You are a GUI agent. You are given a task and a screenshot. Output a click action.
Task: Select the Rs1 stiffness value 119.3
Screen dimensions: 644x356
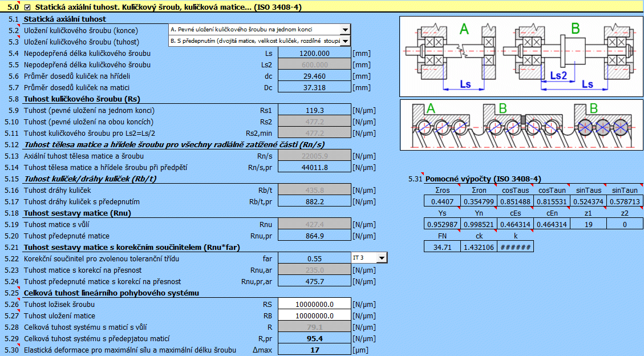click(x=315, y=111)
